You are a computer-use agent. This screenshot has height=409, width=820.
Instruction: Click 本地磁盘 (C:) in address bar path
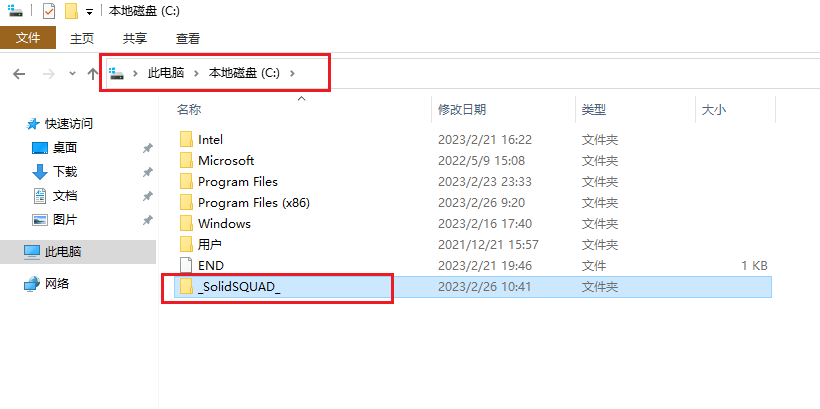pyautogui.click(x=244, y=73)
